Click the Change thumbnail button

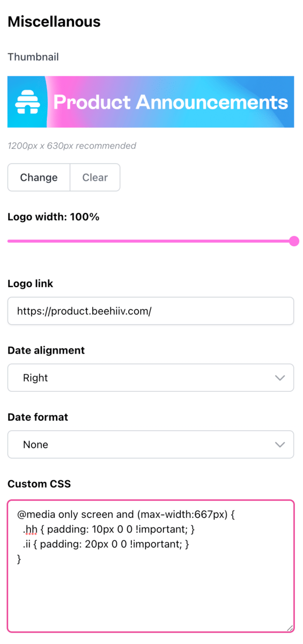[39, 178]
